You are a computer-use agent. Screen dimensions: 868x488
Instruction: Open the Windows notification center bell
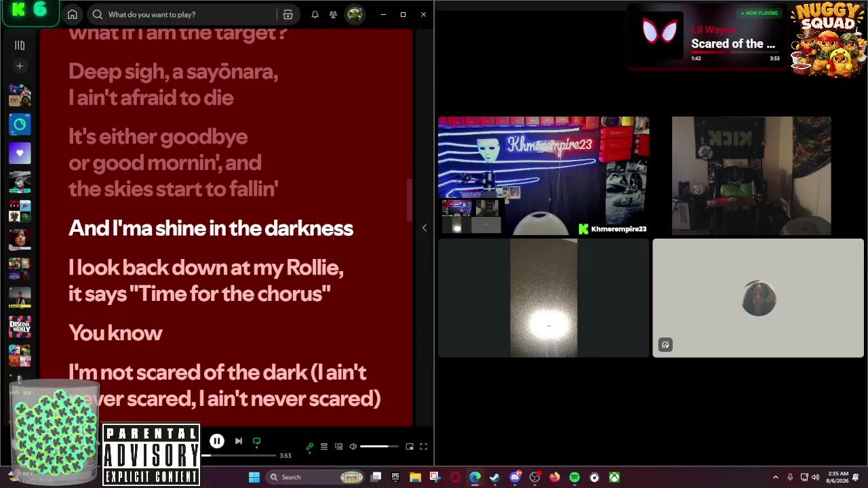856,477
